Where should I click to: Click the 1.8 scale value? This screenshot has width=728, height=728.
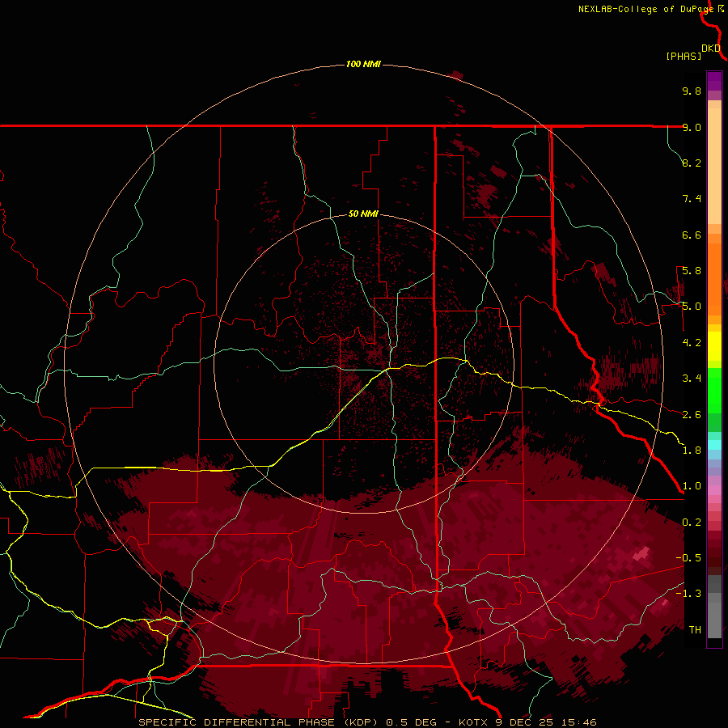click(692, 451)
